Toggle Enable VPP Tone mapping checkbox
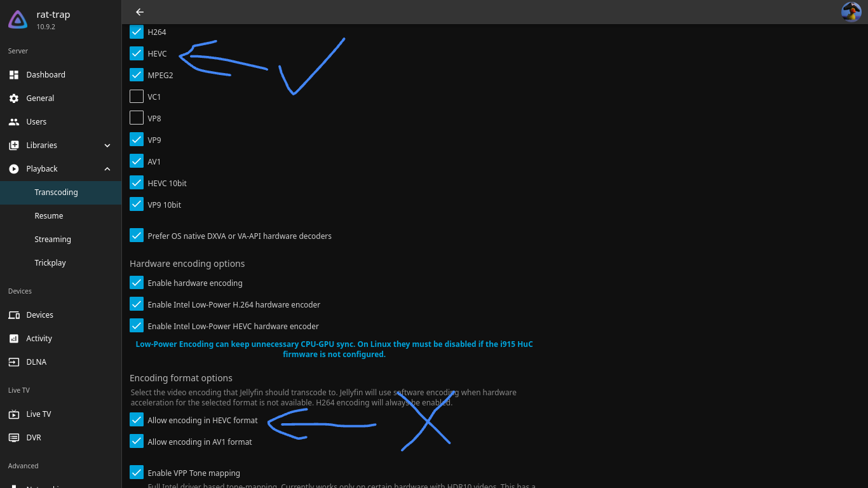 click(x=137, y=473)
